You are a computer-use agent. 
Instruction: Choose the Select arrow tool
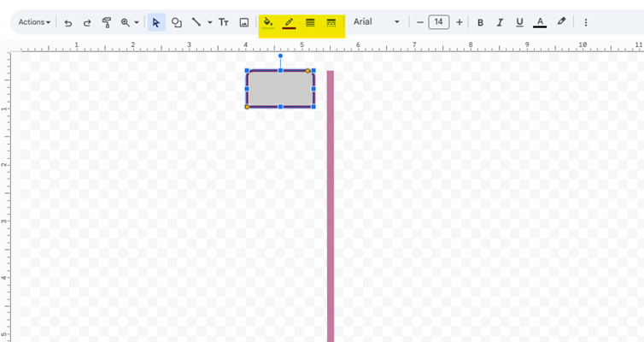click(156, 22)
